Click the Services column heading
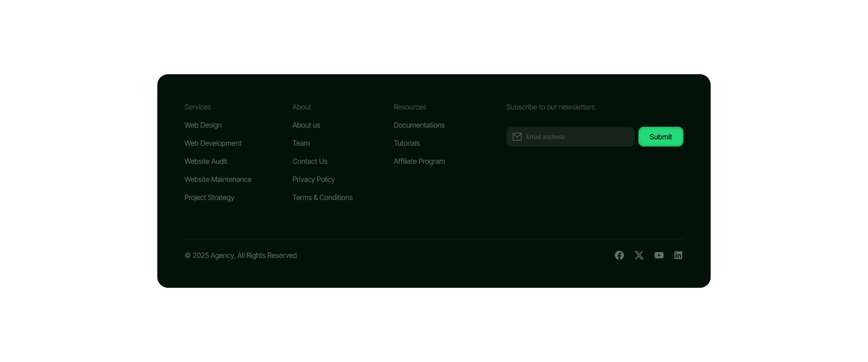The height and width of the screenshot is (362, 868). coord(198,107)
